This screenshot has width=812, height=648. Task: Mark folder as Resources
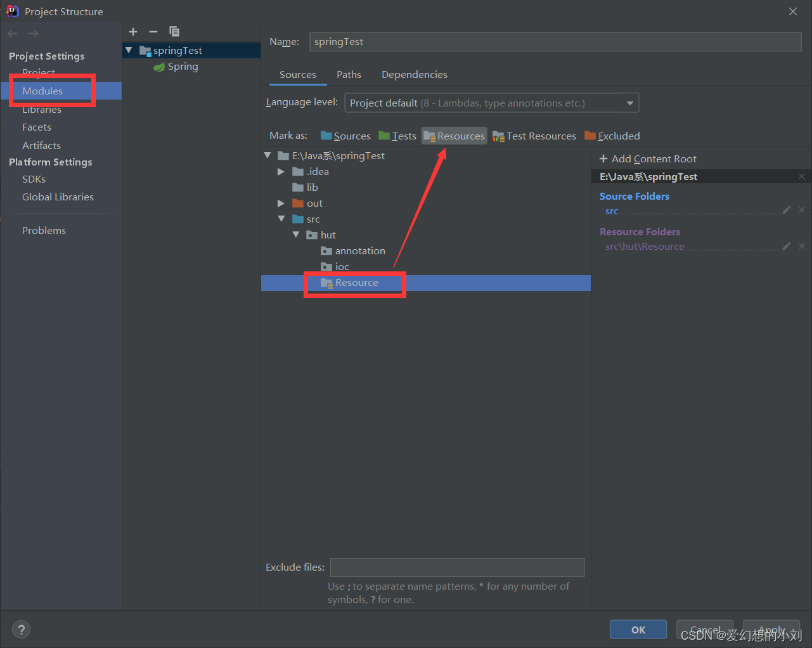(x=454, y=136)
